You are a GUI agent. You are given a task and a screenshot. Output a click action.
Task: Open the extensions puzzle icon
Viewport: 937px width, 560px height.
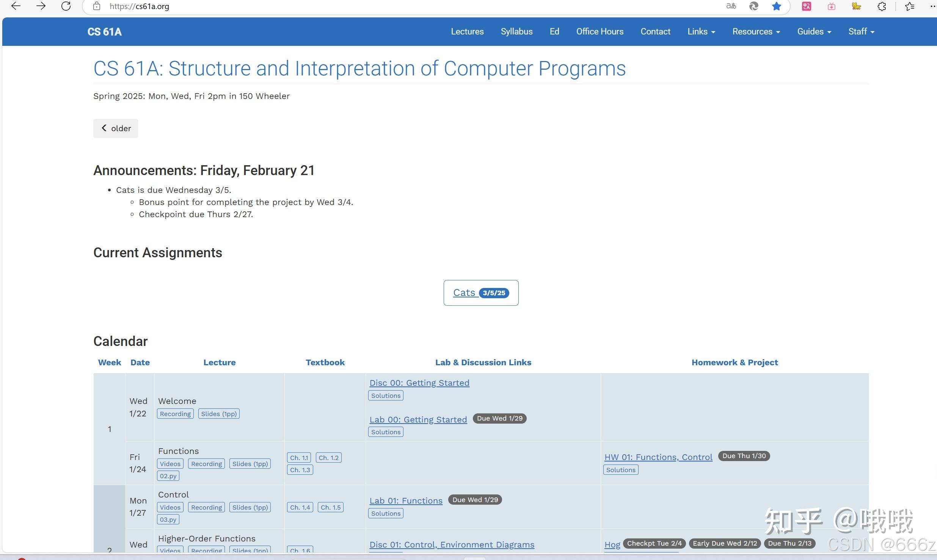(x=882, y=6)
